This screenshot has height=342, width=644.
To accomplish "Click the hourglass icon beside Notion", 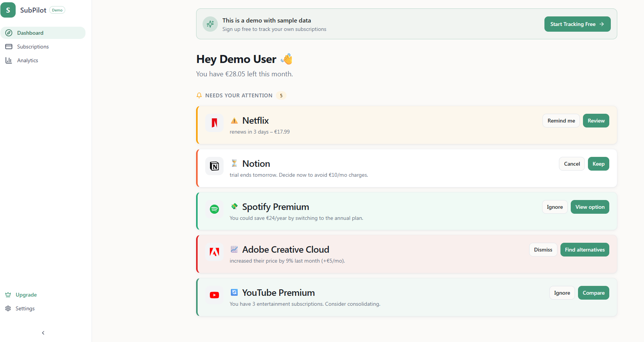I will (234, 163).
